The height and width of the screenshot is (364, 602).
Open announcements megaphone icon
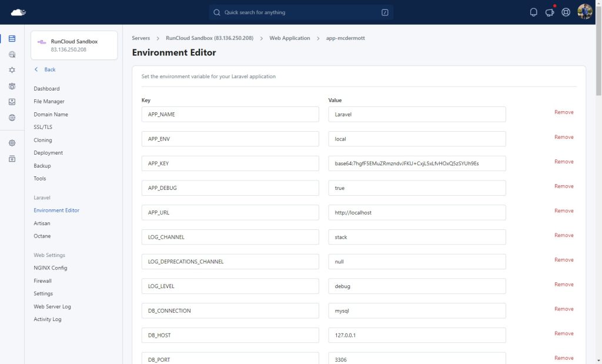550,12
